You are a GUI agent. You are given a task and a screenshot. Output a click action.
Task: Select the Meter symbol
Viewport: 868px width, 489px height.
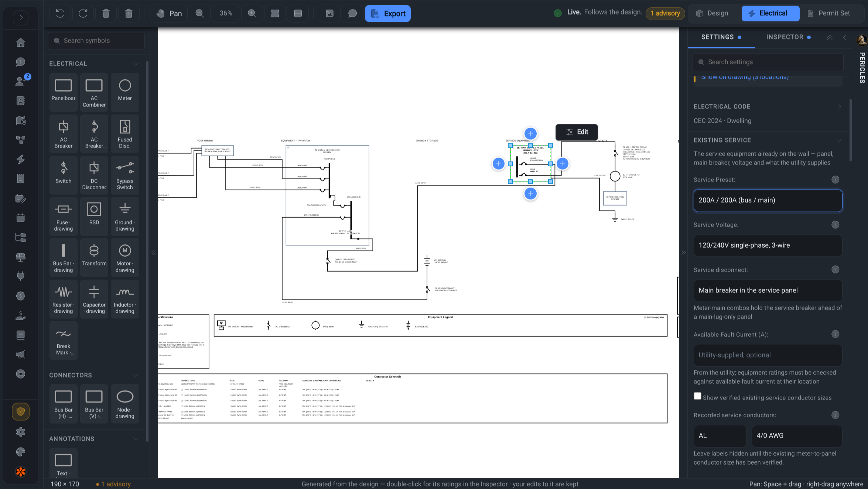tap(125, 92)
